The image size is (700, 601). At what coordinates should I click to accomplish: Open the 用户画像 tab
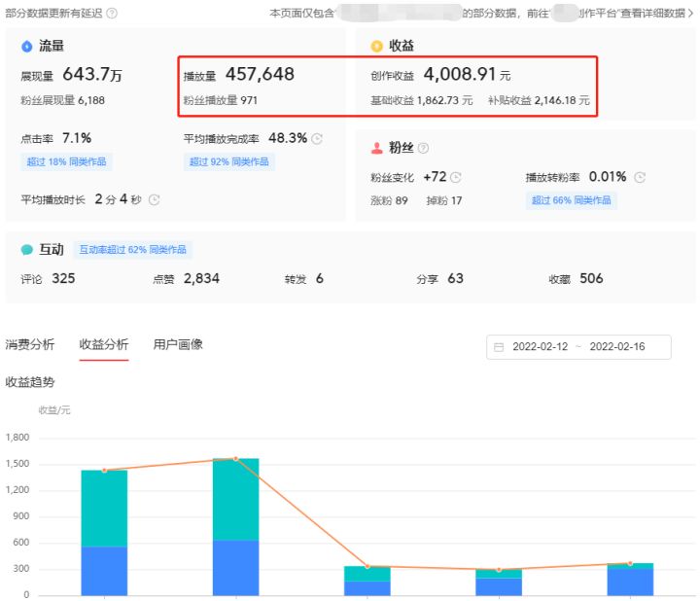coord(178,345)
